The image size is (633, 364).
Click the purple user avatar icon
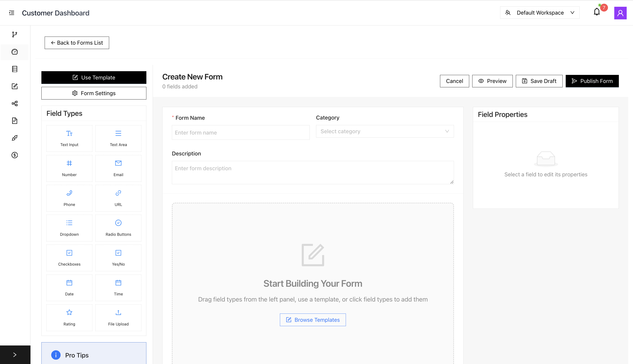[620, 13]
